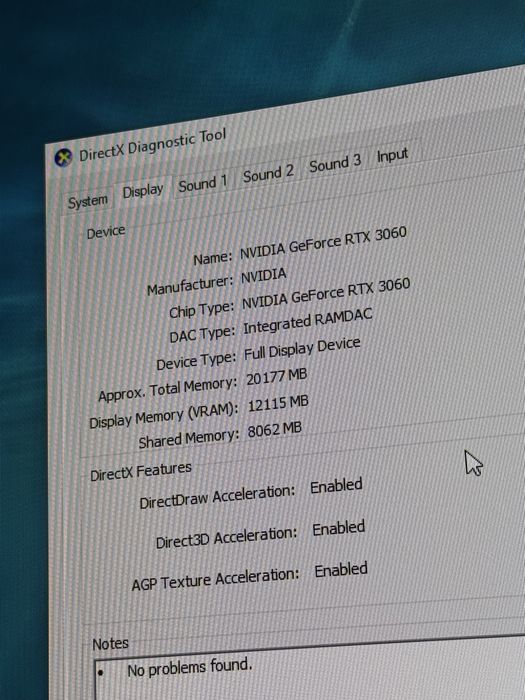This screenshot has width=525, height=700.
Task: Click the DirectX Diagnostic Tool title icon
Action: coord(63,158)
